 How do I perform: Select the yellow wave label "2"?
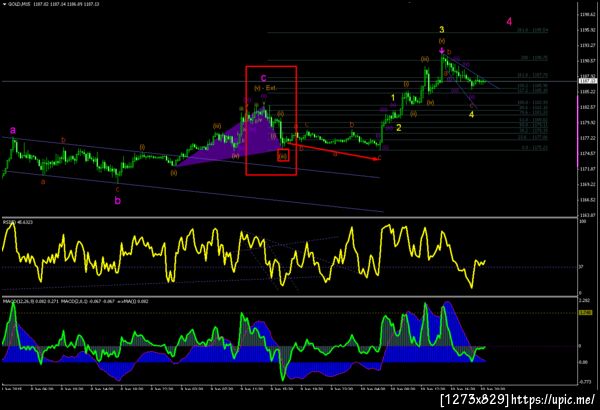399,128
